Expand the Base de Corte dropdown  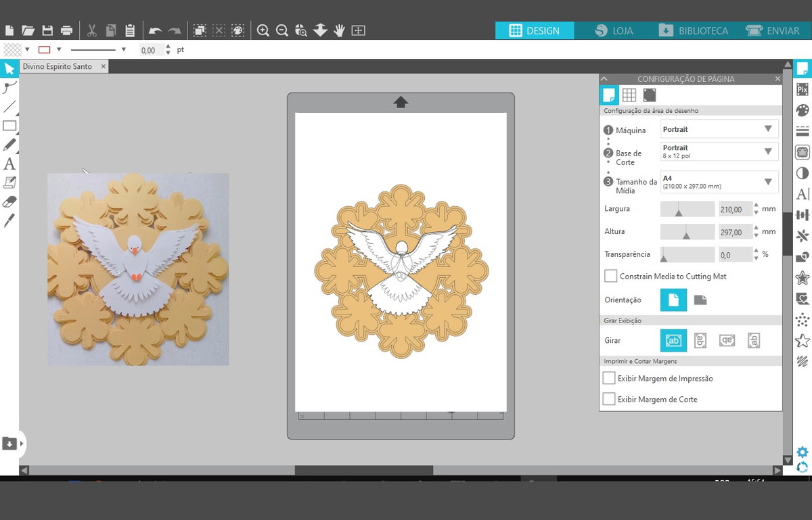[719, 151]
